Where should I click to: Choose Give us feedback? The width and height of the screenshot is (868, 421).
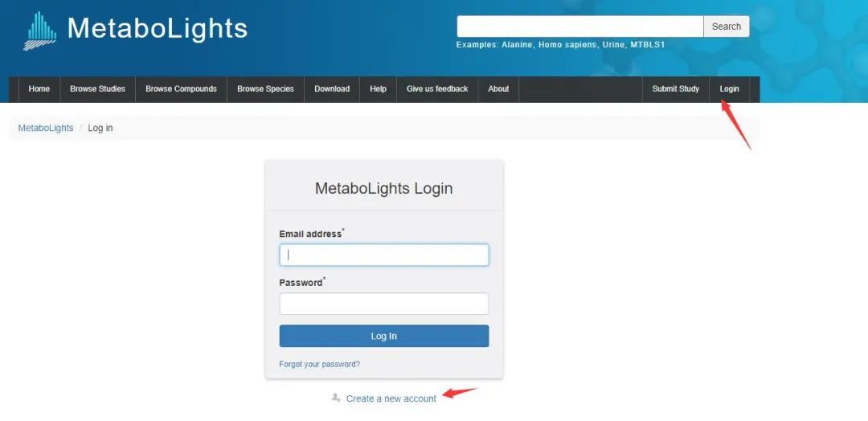point(436,89)
